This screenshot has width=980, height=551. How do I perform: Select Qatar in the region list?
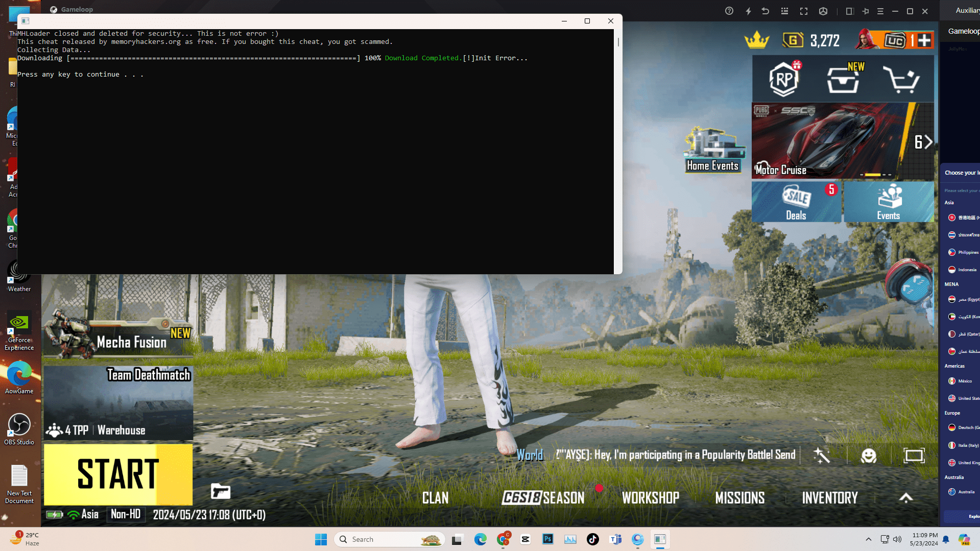click(963, 334)
